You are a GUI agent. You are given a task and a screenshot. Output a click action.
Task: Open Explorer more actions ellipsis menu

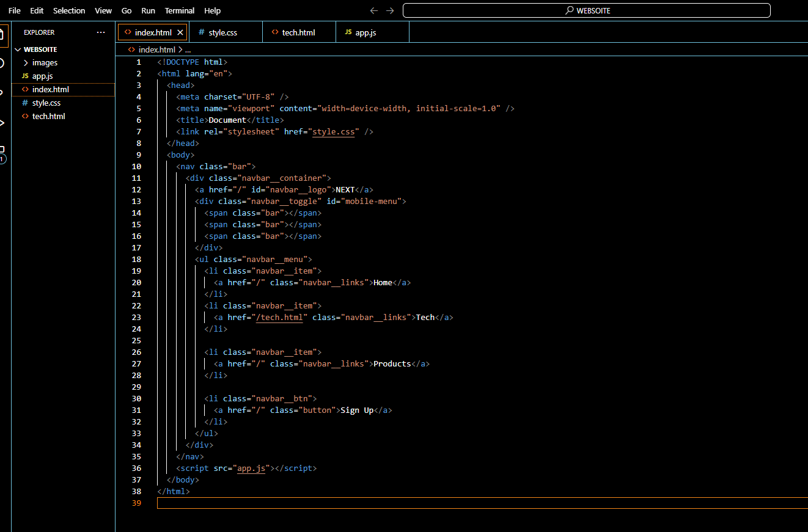[x=101, y=32]
